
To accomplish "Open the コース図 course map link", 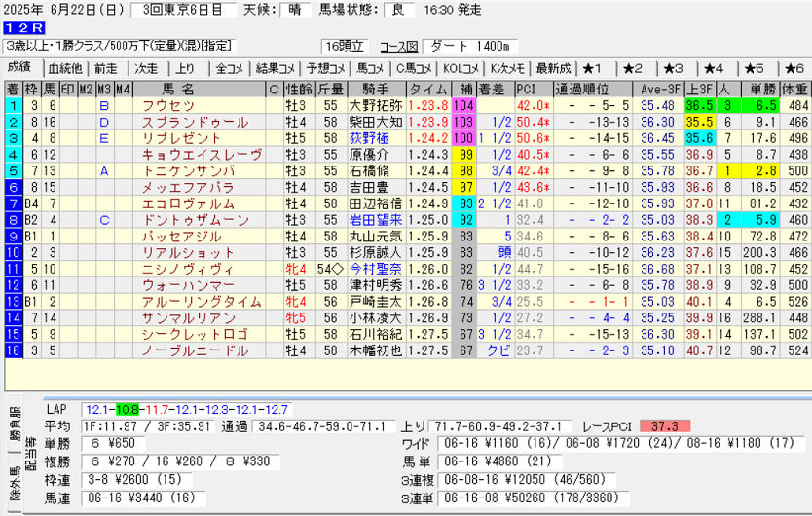I will pyautogui.click(x=397, y=46).
